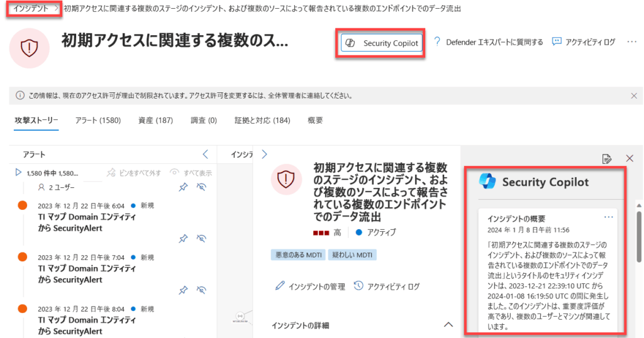
Task: Click the インシデントの管理 pencil link
Action: 310,286
